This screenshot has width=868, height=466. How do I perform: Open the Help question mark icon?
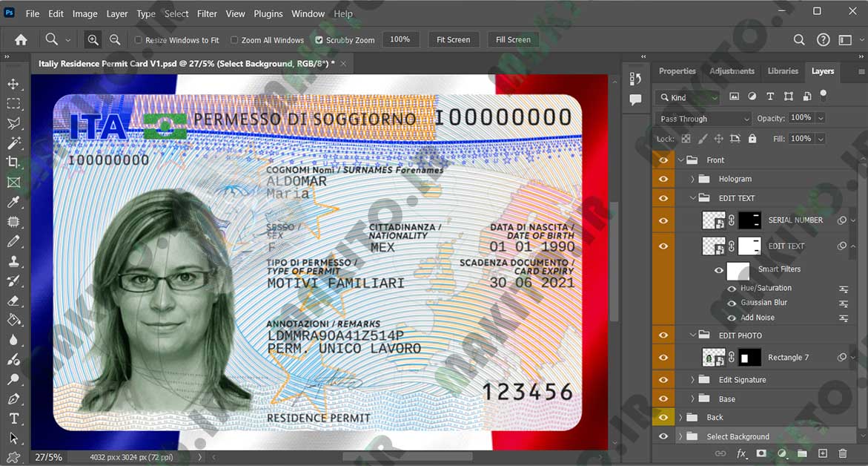pyautogui.click(x=824, y=40)
